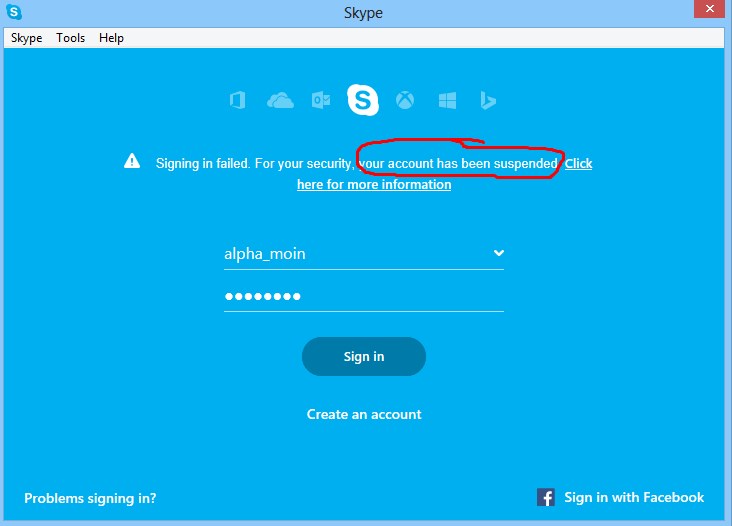This screenshot has width=732, height=526.
Task: Follow the Click here for more information link
Action: pyautogui.click(x=374, y=184)
